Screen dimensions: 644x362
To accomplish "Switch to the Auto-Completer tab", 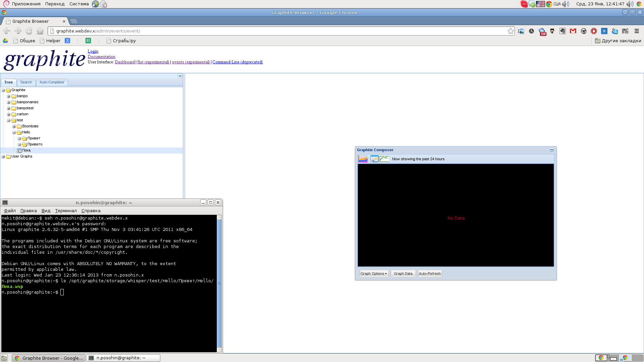I will pos(52,82).
